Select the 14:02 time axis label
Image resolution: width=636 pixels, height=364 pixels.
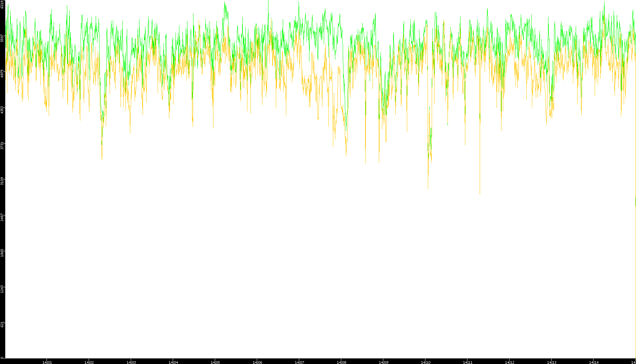[x=89, y=362]
